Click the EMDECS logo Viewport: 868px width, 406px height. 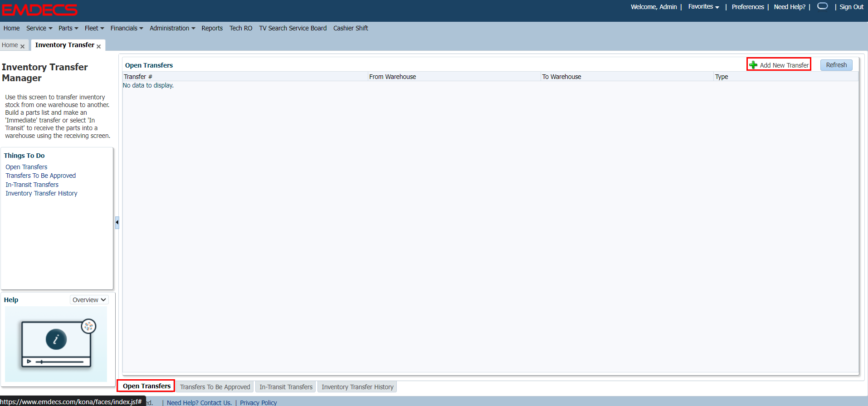(40, 10)
